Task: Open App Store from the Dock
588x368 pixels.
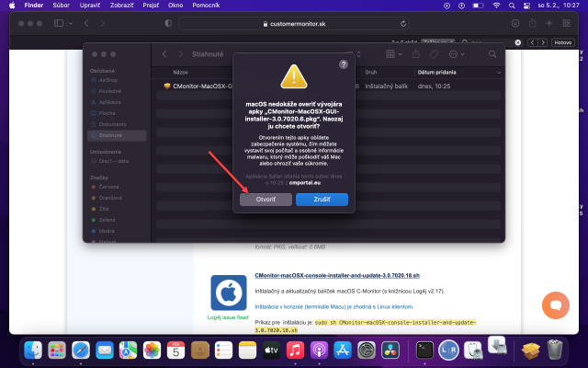Action: point(343,351)
